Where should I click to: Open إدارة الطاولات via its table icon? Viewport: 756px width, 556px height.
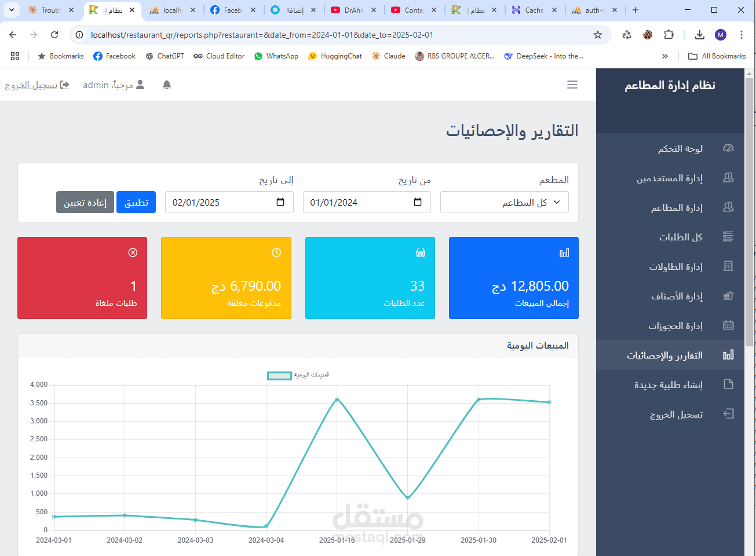(x=728, y=266)
